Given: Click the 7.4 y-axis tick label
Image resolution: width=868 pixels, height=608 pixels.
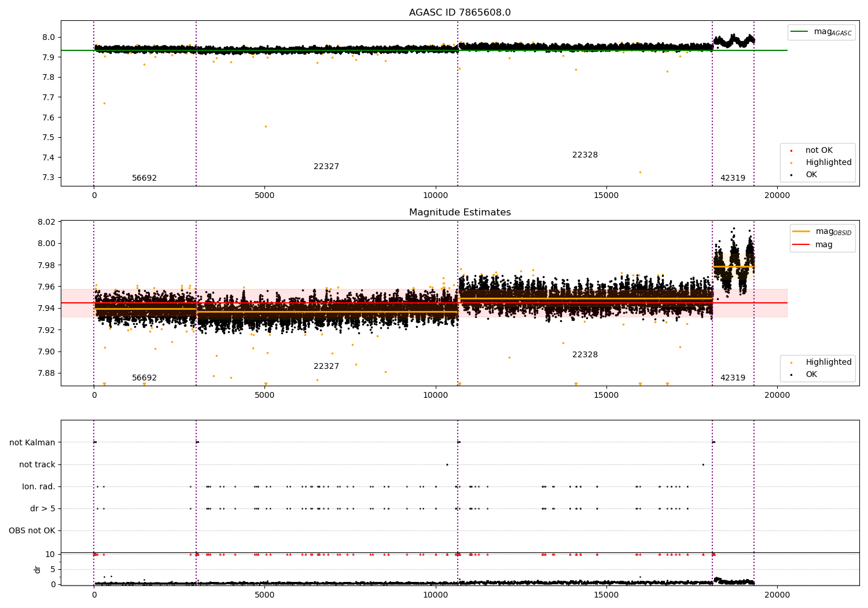Looking at the screenshot, I should [49, 158].
